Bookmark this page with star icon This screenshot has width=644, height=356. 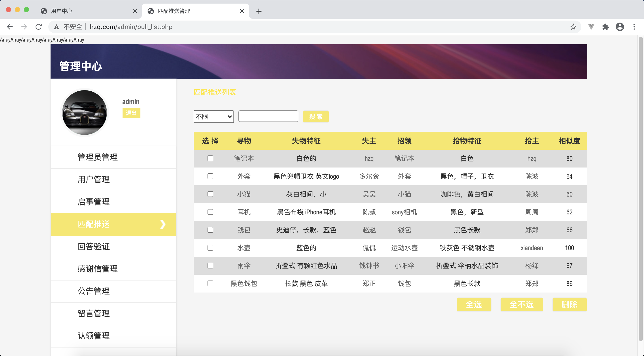click(573, 27)
